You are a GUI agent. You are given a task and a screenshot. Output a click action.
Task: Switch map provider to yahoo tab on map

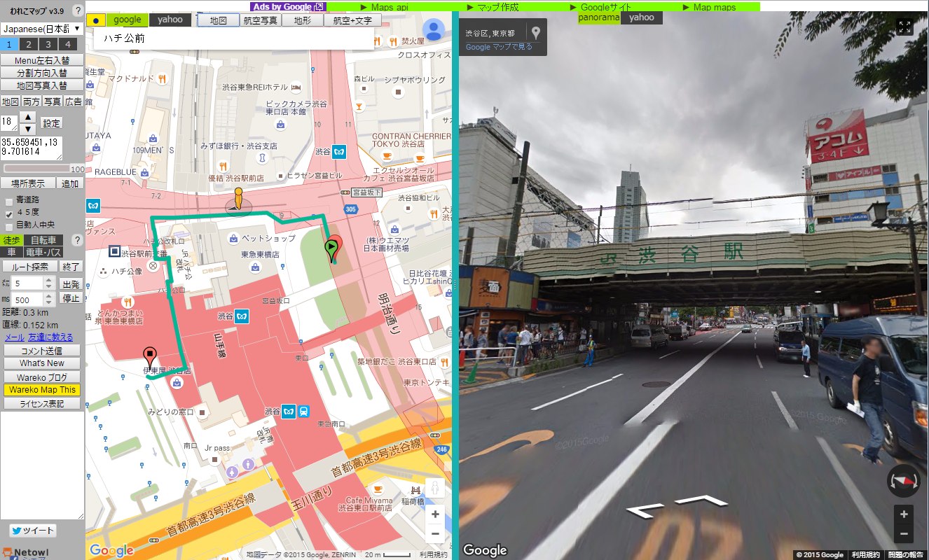coord(170,20)
